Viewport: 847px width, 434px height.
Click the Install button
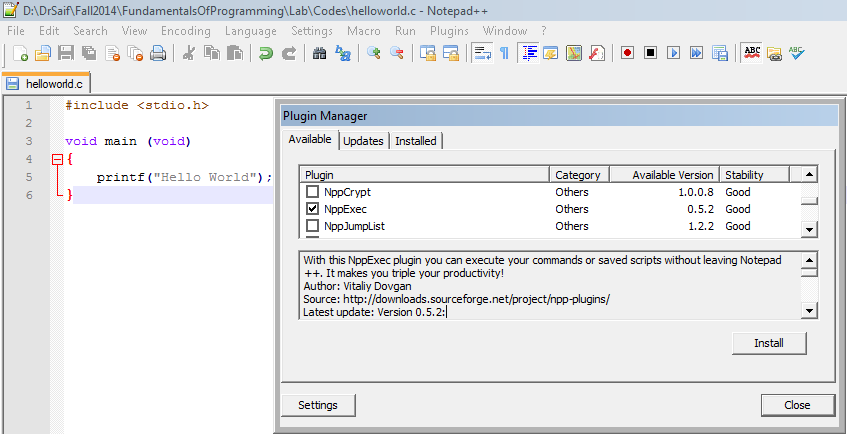coord(769,343)
